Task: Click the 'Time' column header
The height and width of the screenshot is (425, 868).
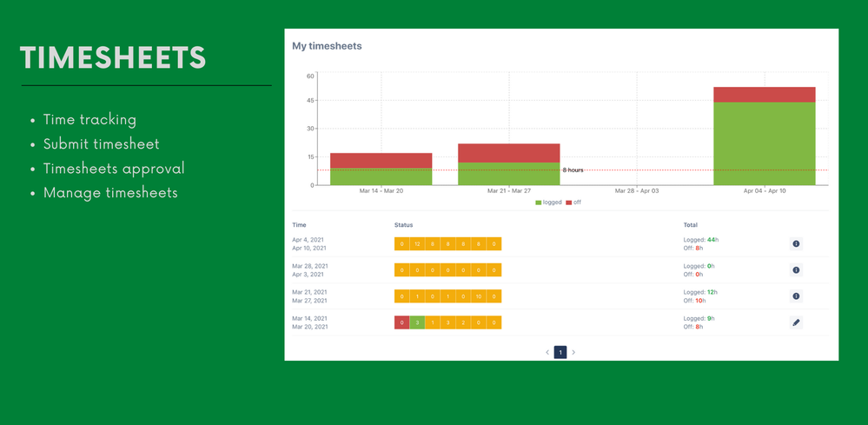Action: (299, 225)
